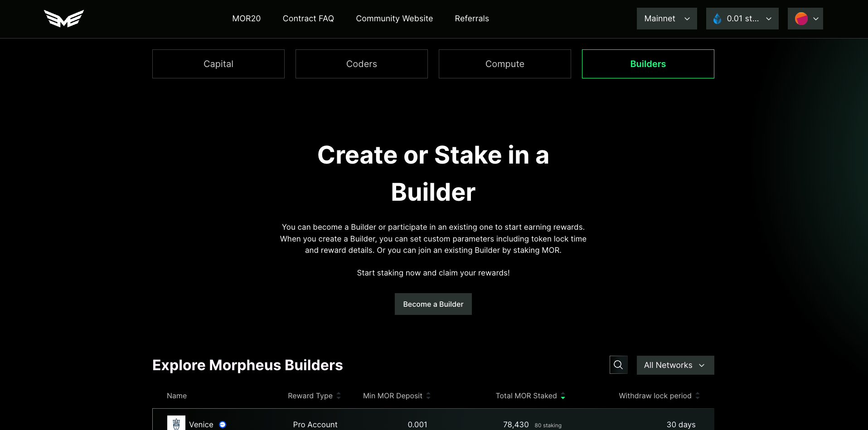Click the 'Start staking now and claim your rewards!' text
868x430 pixels.
(x=433, y=273)
